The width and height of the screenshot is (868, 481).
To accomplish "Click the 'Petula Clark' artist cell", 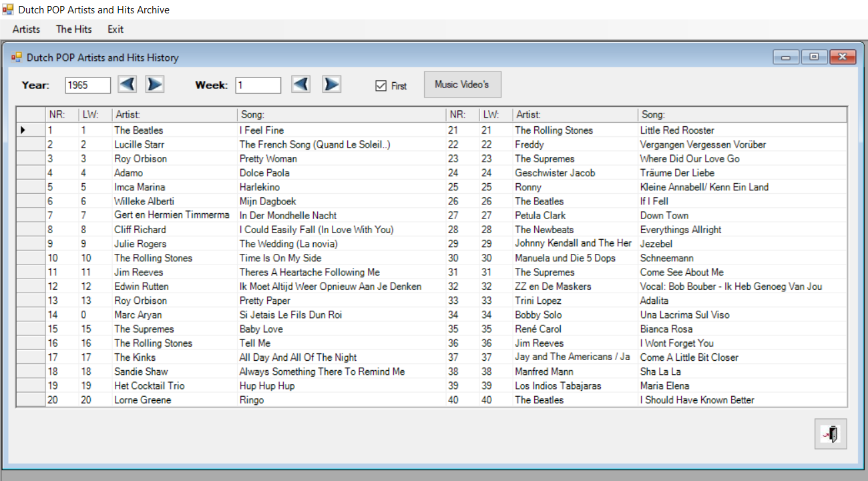I will pos(575,215).
